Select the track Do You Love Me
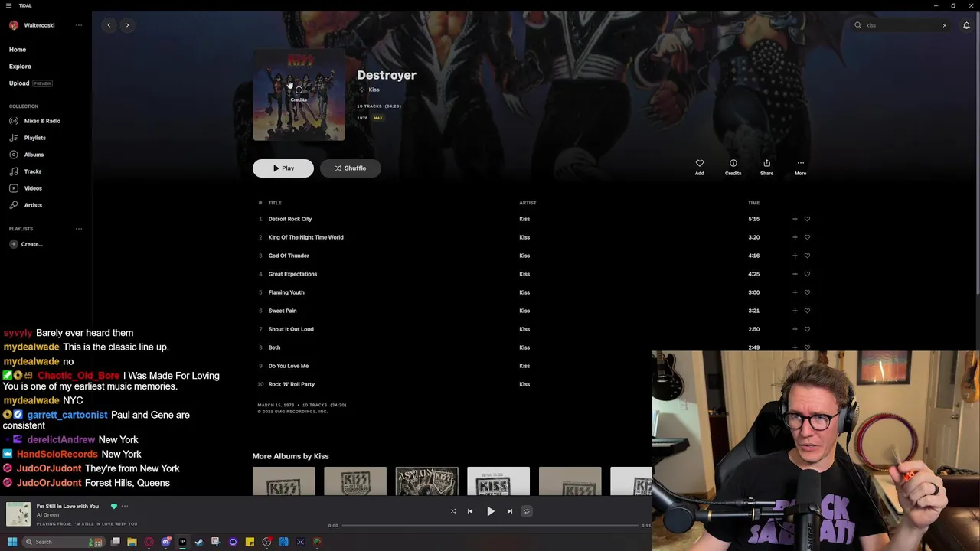Image resolution: width=980 pixels, height=551 pixels. 289,366
